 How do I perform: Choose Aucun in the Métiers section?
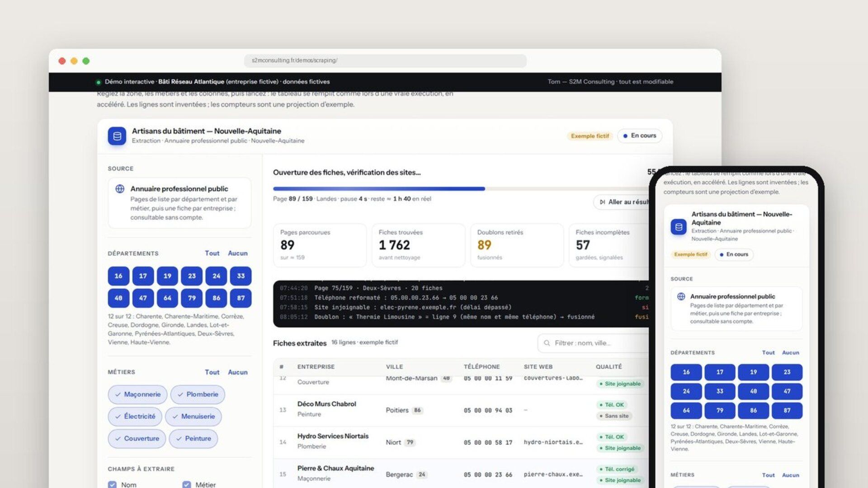(x=238, y=372)
